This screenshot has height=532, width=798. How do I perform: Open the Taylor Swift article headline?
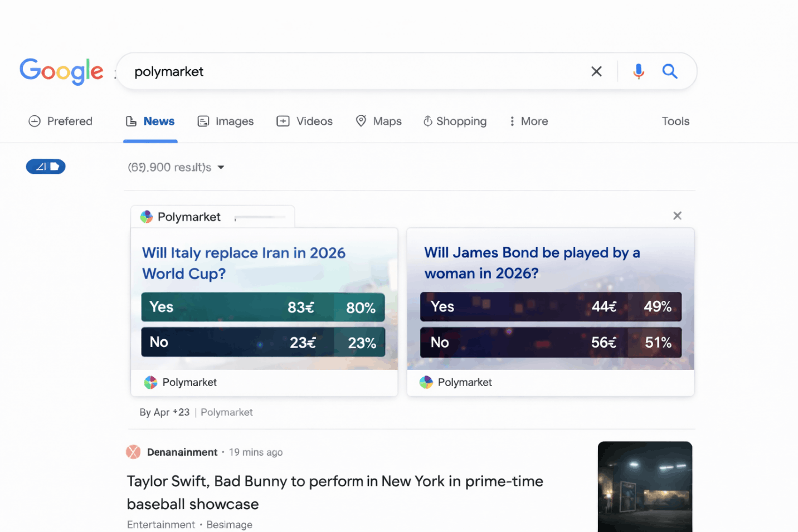pos(335,492)
